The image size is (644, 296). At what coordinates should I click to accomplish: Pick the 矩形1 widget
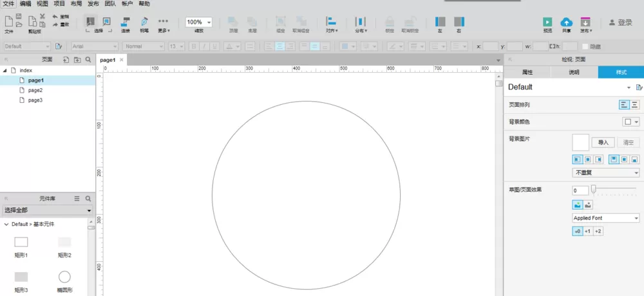point(21,246)
